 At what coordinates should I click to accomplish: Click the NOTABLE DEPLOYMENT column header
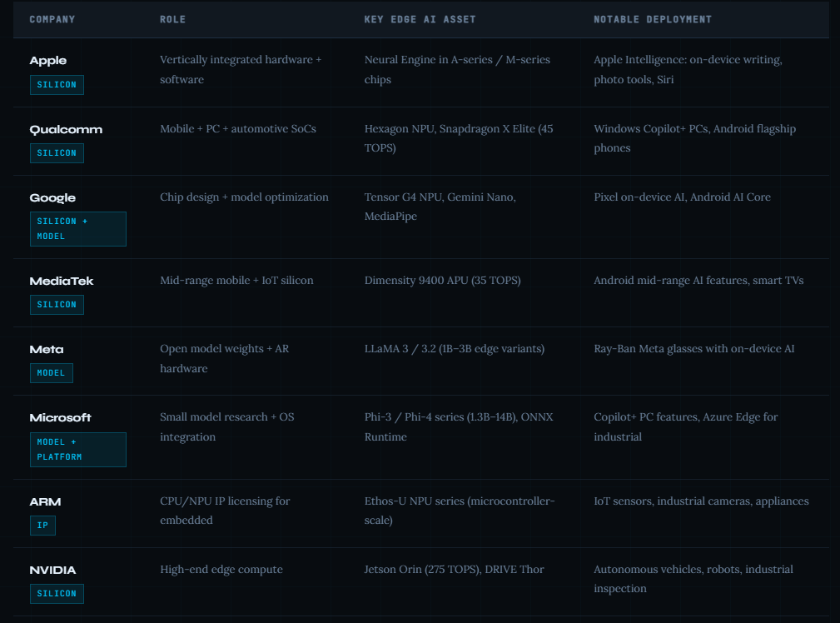(x=653, y=19)
